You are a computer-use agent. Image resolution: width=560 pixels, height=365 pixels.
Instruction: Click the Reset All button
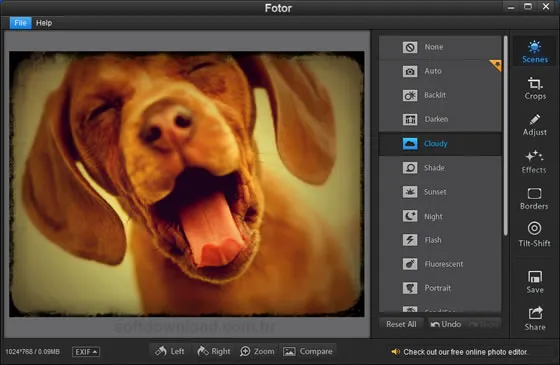[x=401, y=324]
